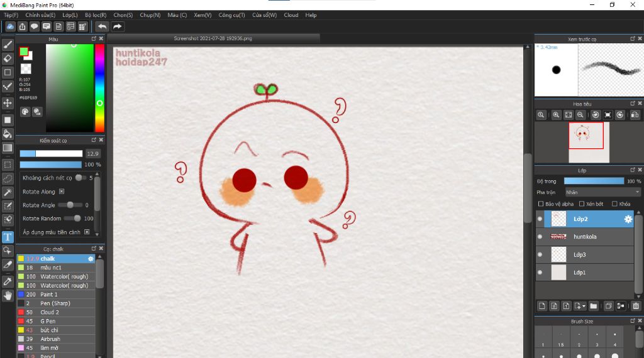Image resolution: width=644 pixels, height=358 pixels.
Task: Delete the selected layer trash icon
Action: [x=636, y=306]
